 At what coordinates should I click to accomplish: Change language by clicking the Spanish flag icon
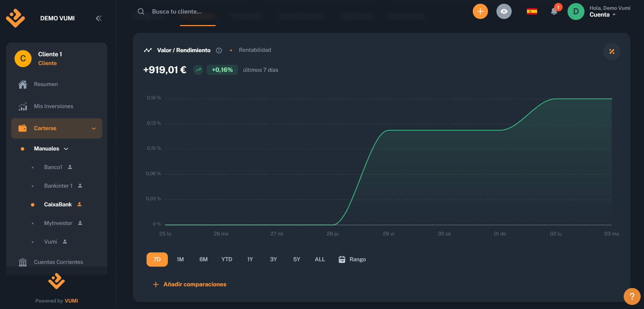(x=532, y=11)
